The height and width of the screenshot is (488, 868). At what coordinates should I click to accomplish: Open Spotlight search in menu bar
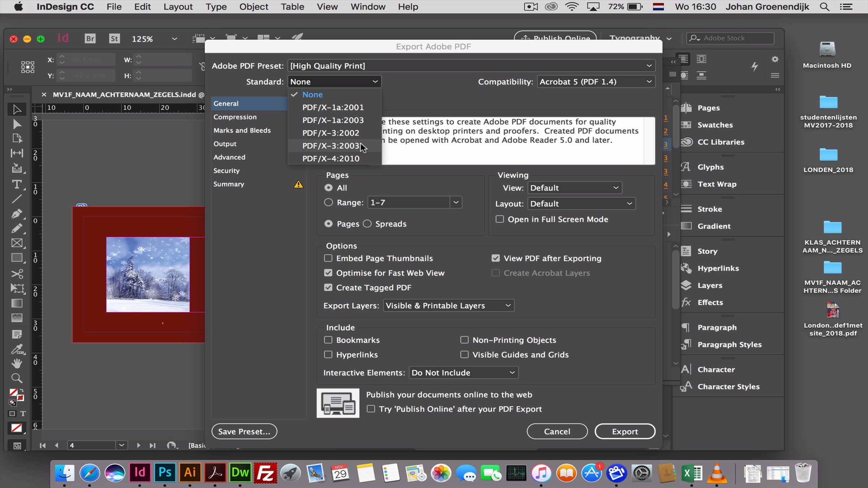(x=825, y=7)
